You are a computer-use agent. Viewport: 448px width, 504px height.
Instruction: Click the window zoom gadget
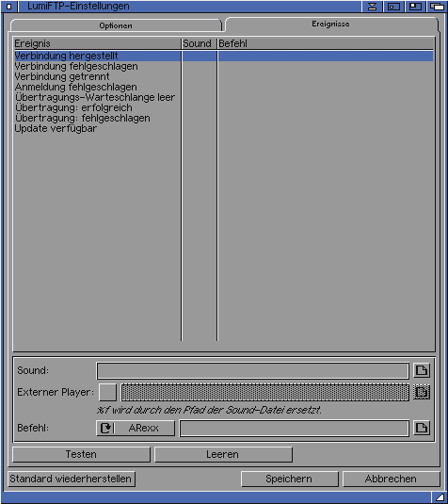(415, 7)
